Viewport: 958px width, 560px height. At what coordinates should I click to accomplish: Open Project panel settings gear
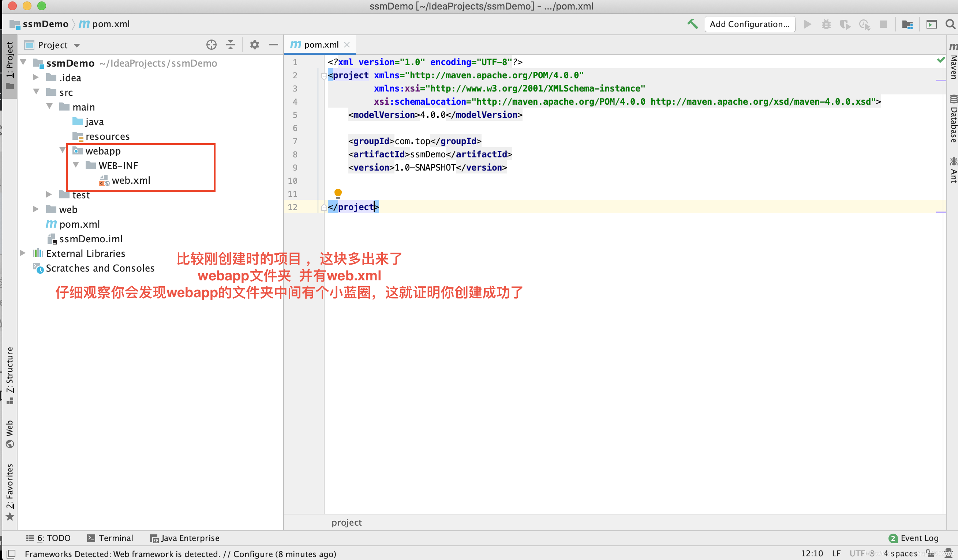click(254, 45)
